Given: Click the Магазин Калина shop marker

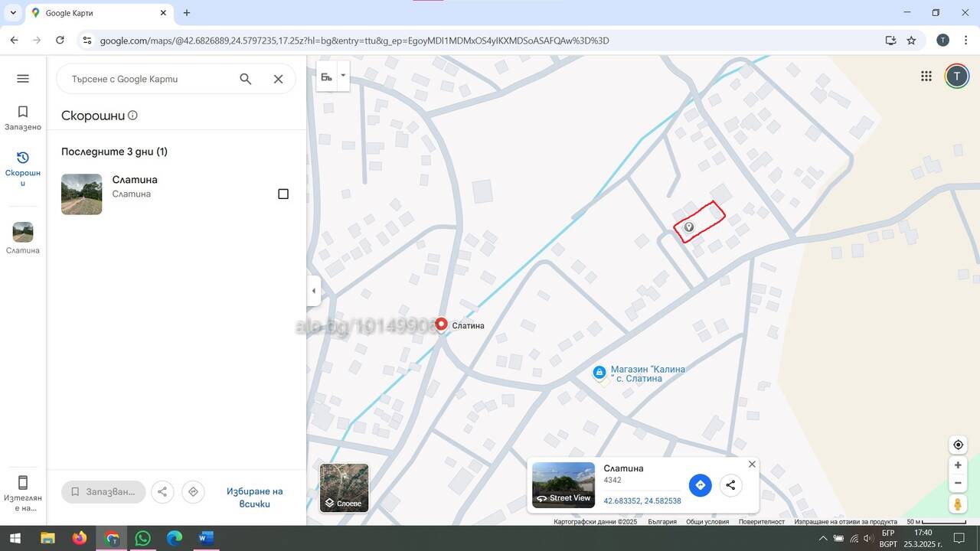Looking at the screenshot, I should click(599, 373).
